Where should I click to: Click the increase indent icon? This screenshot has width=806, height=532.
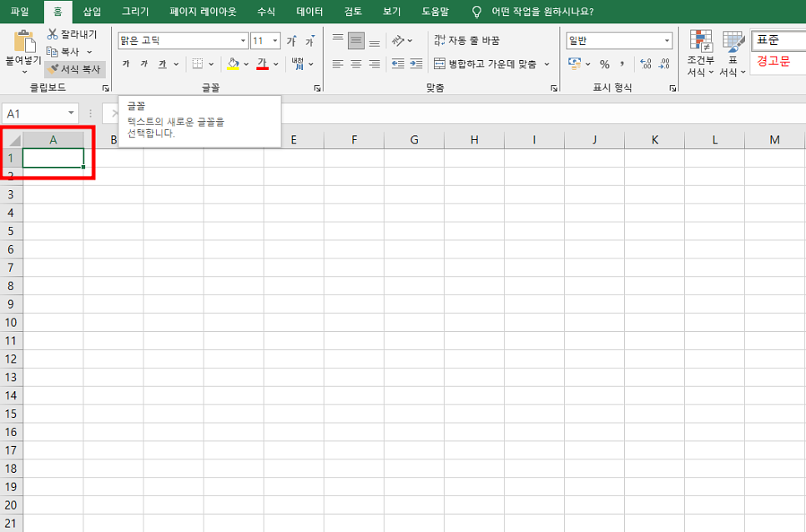(416, 63)
